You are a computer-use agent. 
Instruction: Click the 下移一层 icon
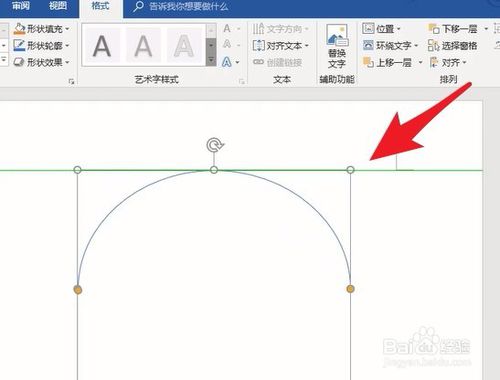pyautogui.click(x=434, y=29)
